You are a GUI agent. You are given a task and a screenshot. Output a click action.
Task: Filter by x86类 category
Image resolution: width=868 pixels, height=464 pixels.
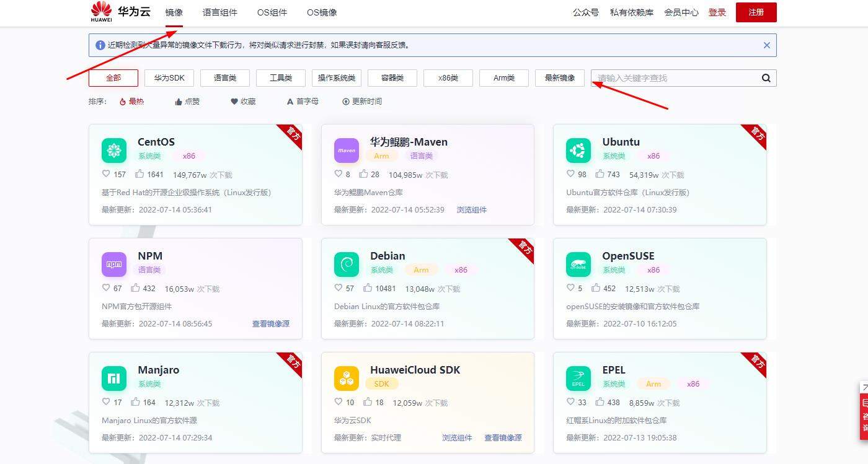[x=448, y=78]
